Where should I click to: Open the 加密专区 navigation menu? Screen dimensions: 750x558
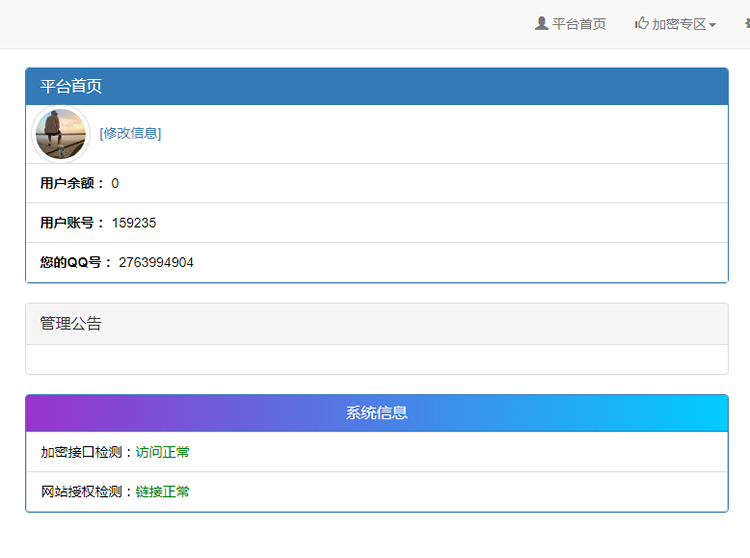(x=679, y=24)
